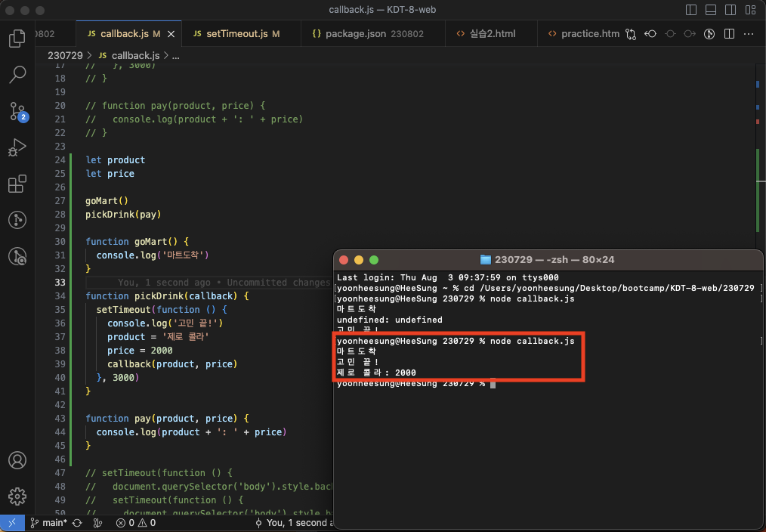Image resolution: width=766 pixels, height=532 pixels.
Task: Close the callback.js tab
Action: 171,34
